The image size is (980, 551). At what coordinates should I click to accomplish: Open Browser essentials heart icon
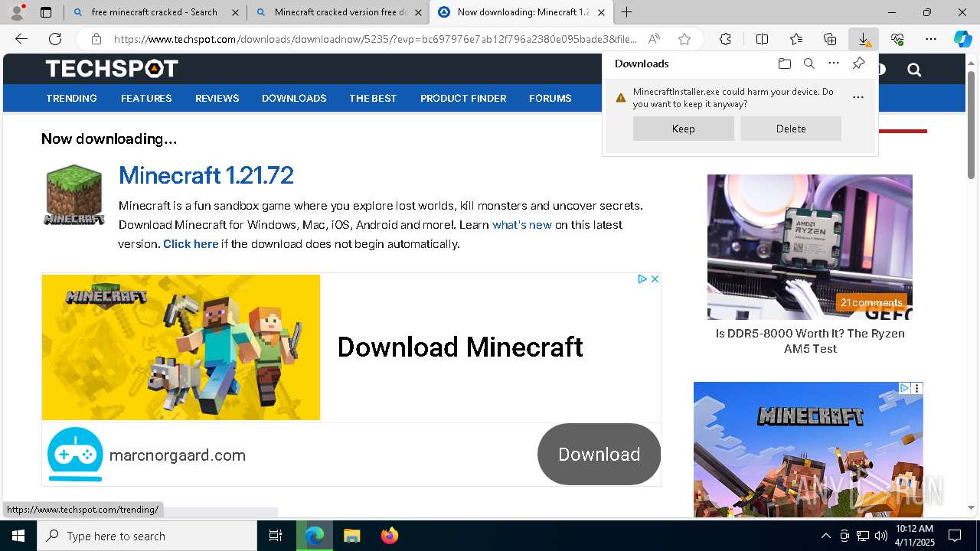[x=897, y=39]
